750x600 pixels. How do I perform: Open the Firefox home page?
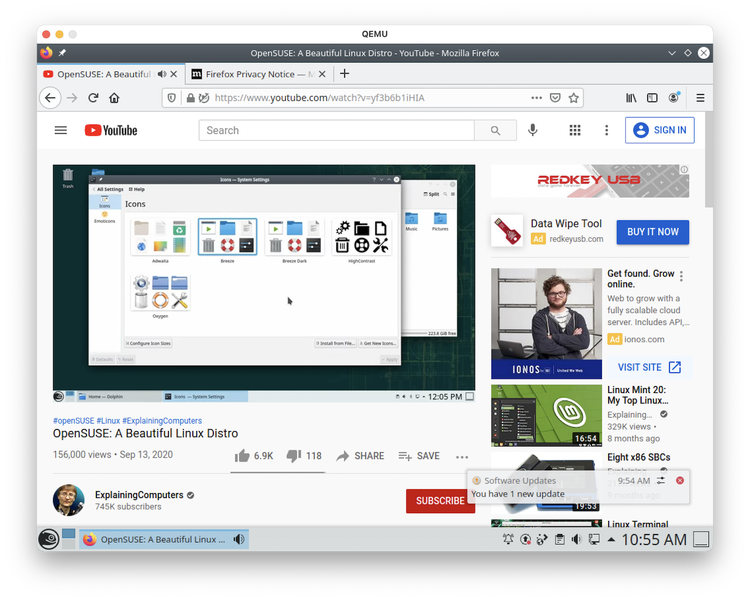pos(114,98)
